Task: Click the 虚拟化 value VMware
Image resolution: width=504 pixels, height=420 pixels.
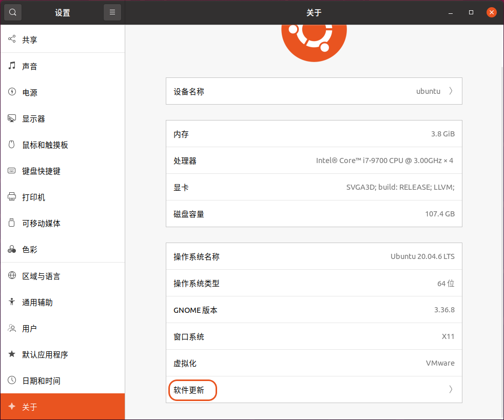Action: click(440, 363)
